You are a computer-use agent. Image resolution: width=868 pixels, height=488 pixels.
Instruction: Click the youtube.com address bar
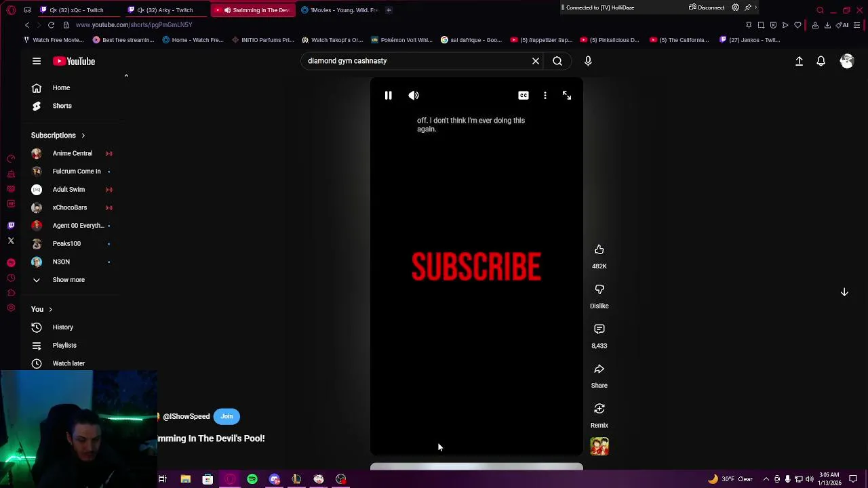pos(134,25)
